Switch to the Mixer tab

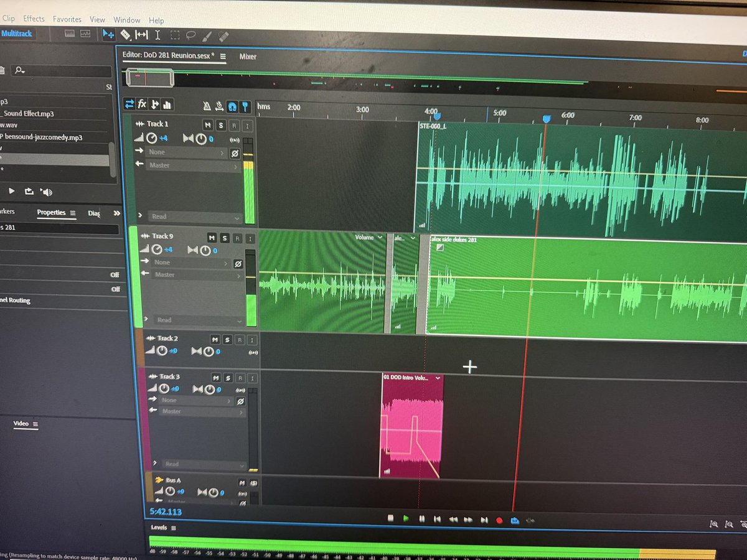click(248, 57)
